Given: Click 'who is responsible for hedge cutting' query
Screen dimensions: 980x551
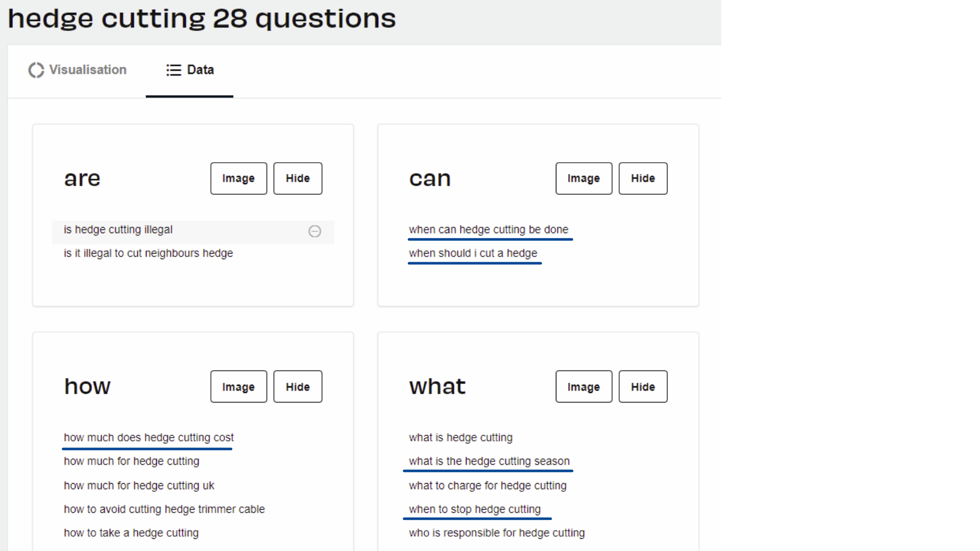Looking at the screenshot, I should click(497, 532).
